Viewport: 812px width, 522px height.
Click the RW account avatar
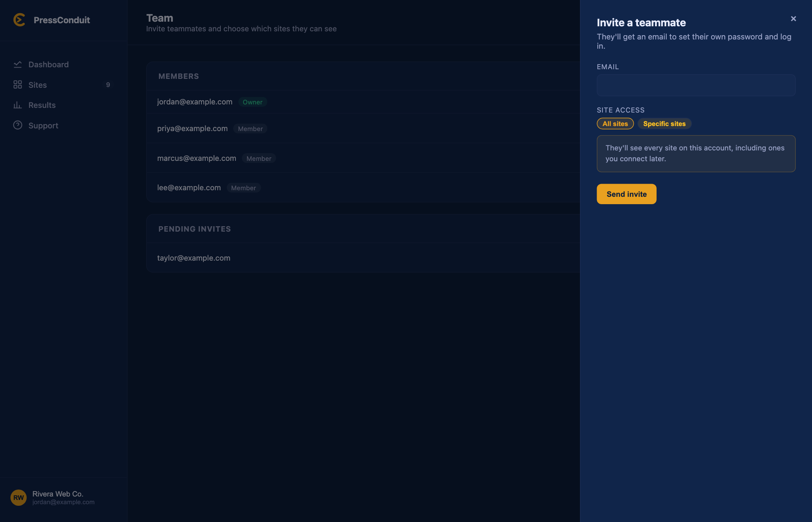(x=19, y=498)
